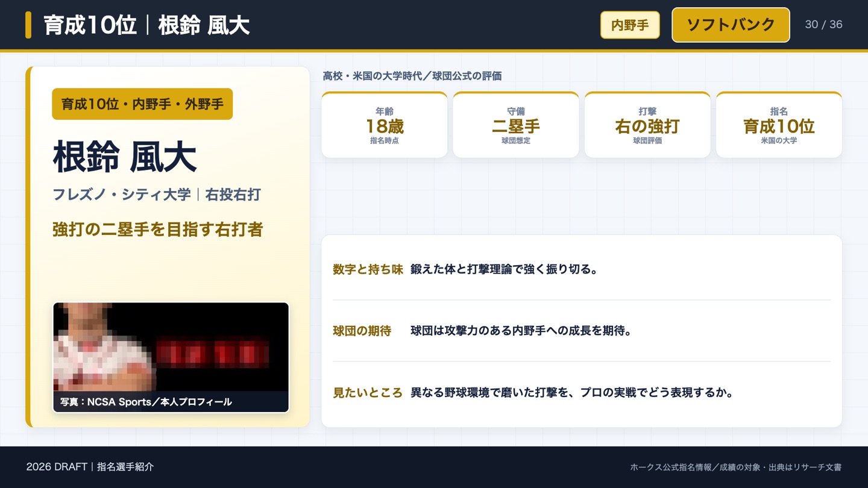
Task: Click the photo credit 写真：NCSA Sports／本人プロフィール
Action: point(146,402)
